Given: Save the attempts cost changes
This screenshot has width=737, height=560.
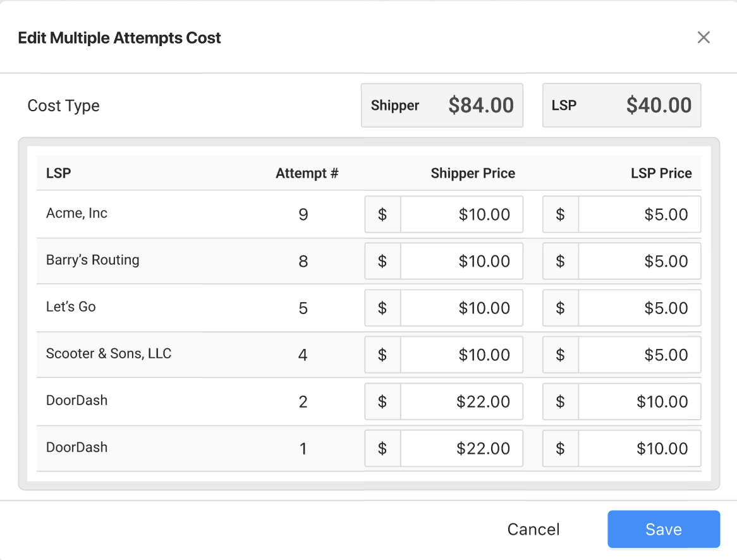Looking at the screenshot, I should pyautogui.click(x=664, y=529).
